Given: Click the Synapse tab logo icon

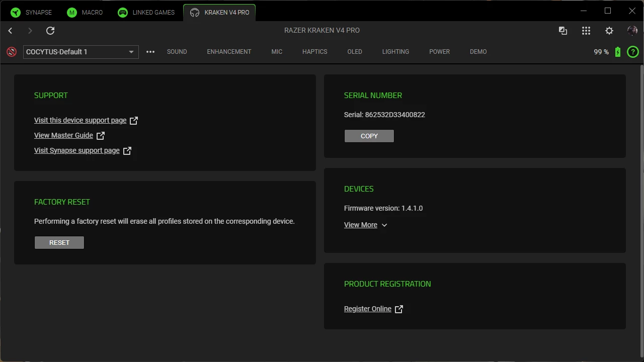Looking at the screenshot, I should pos(16,13).
